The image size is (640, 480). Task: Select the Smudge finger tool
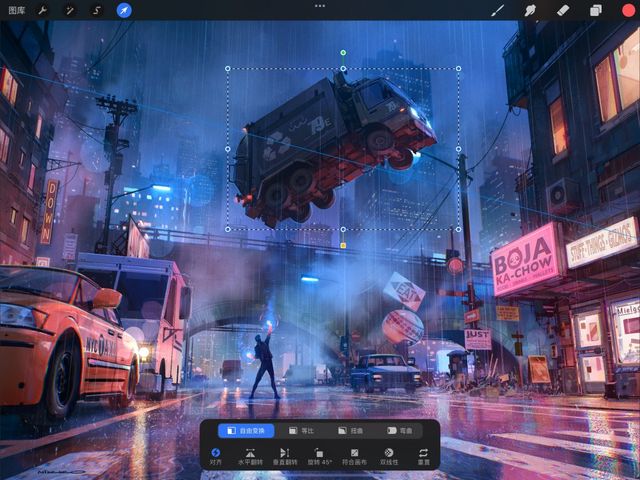click(530, 10)
